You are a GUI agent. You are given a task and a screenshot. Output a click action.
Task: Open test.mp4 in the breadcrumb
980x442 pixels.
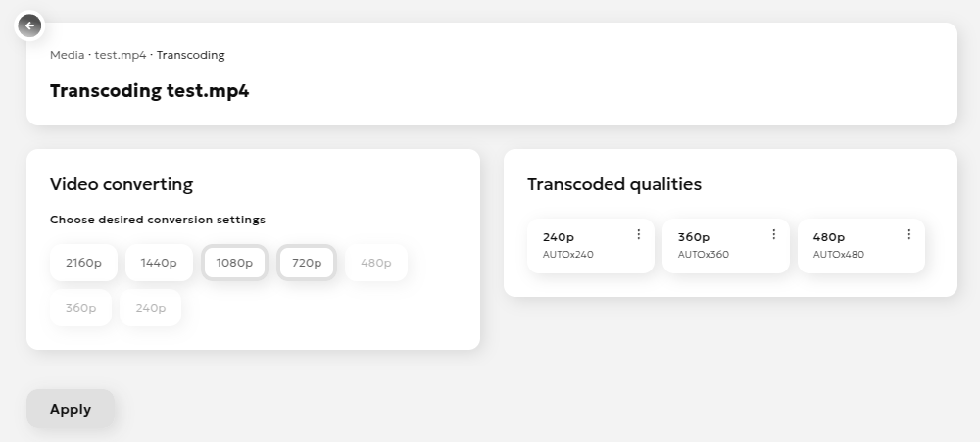point(121,55)
